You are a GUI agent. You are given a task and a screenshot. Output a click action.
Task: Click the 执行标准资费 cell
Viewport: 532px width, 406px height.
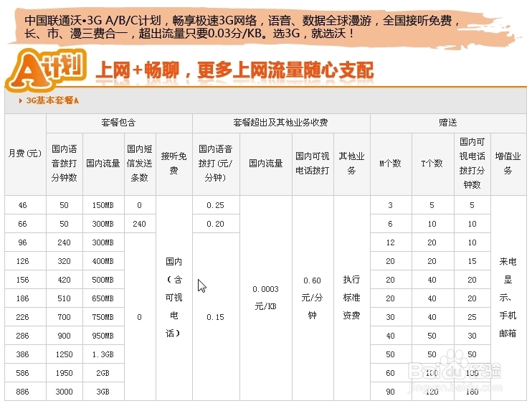tap(352, 298)
